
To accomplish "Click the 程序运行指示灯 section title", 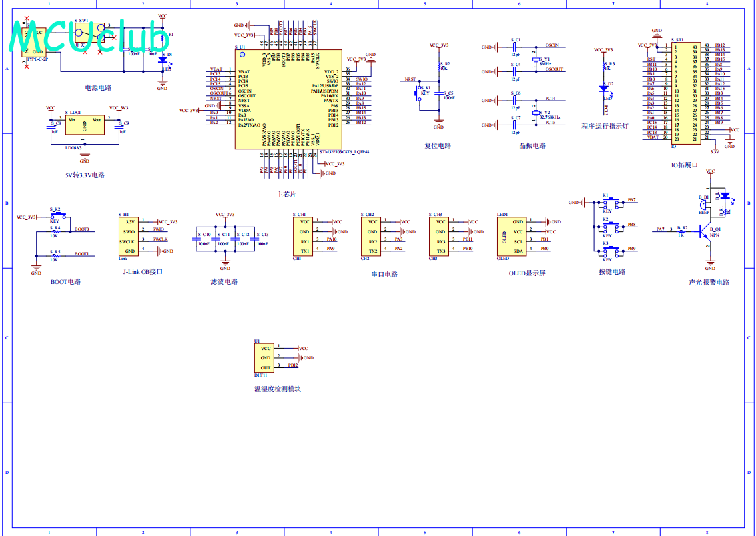I will click(x=605, y=127).
